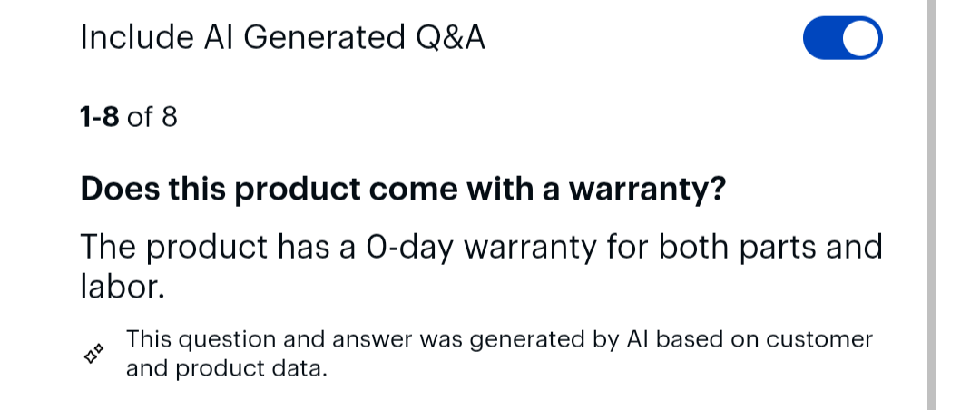Click the word "warranty?" in the bold question
The width and height of the screenshot is (980, 410).
[647, 190]
